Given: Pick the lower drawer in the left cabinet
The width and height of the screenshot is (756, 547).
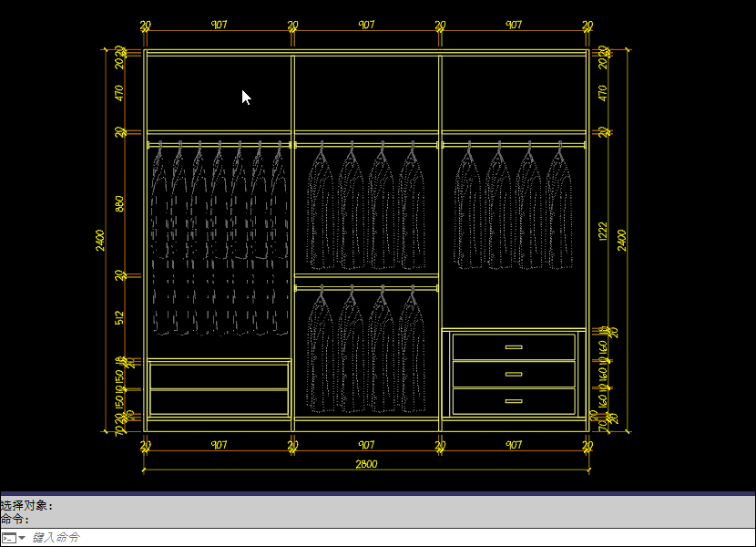Looking at the screenshot, I should [219, 402].
